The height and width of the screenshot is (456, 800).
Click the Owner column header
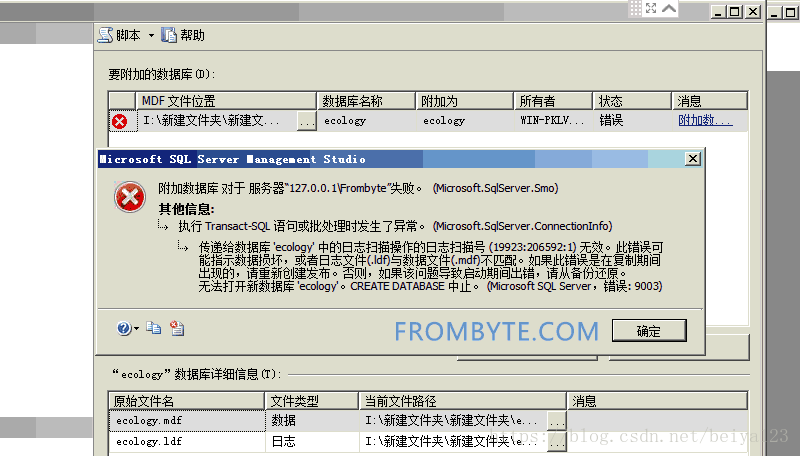point(553,101)
